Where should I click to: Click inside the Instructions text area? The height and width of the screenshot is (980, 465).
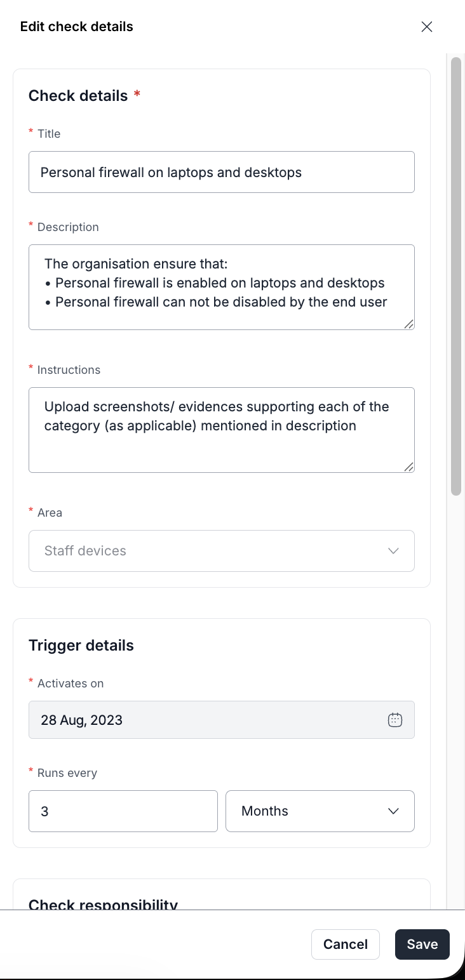[221, 430]
